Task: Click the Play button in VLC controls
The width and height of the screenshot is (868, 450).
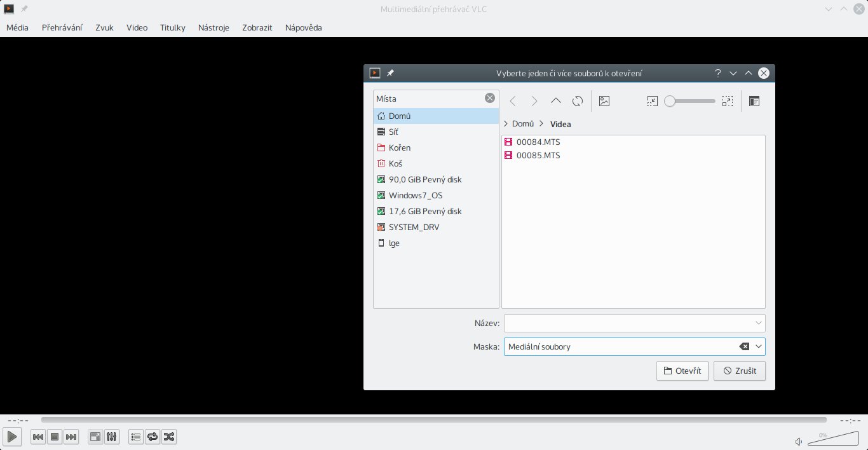Action: [x=12, y=437]
